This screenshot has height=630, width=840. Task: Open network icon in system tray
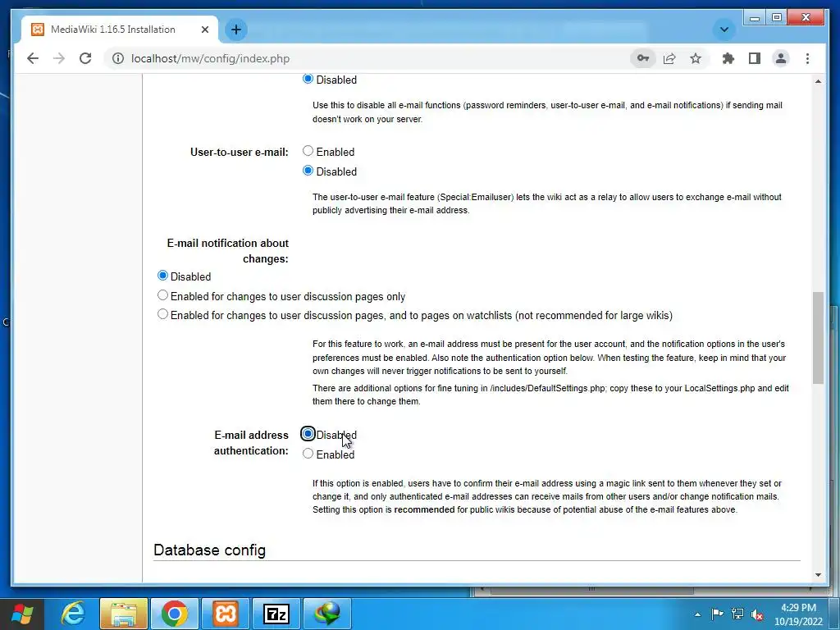(x=737, y=614)
